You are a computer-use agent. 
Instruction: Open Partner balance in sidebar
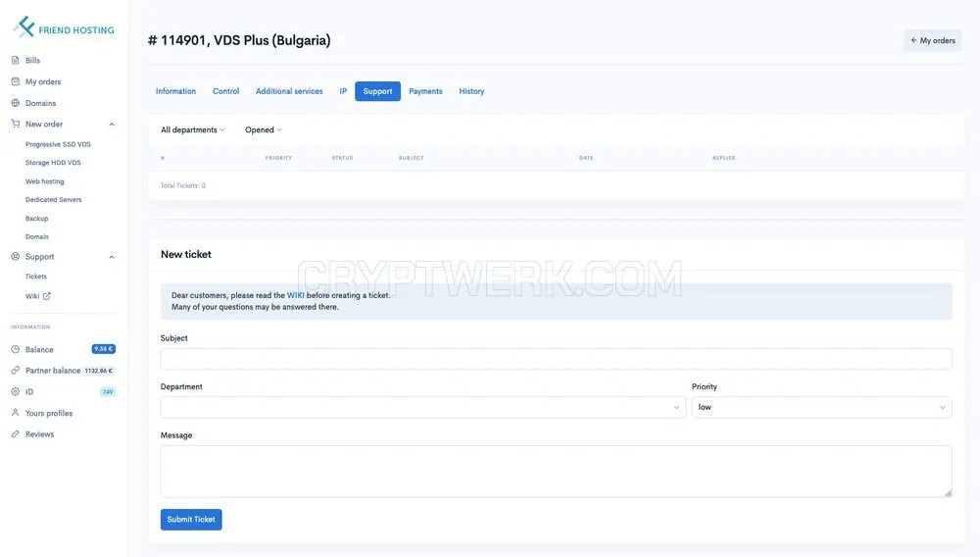coord(53,371)
